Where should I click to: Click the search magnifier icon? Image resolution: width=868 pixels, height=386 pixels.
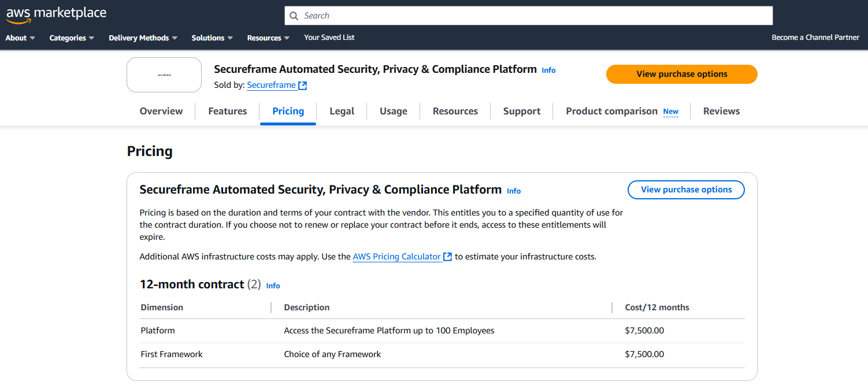point(294,16)
